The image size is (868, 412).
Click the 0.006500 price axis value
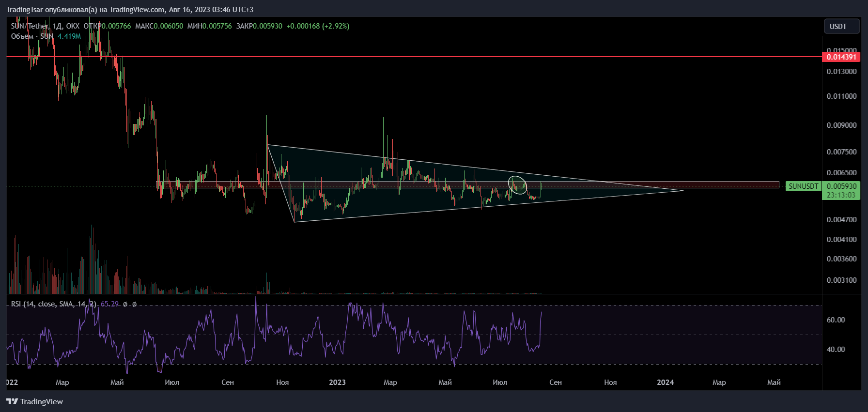pyautogui.click(x=841, y=173)
